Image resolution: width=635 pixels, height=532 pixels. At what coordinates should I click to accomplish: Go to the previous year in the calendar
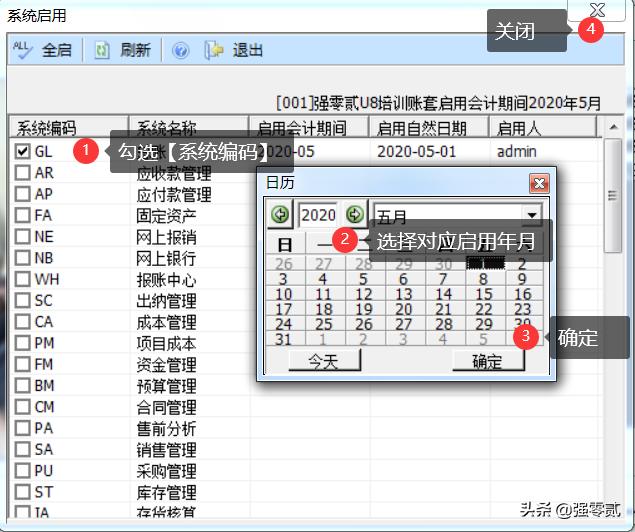(x=280, y=214)
